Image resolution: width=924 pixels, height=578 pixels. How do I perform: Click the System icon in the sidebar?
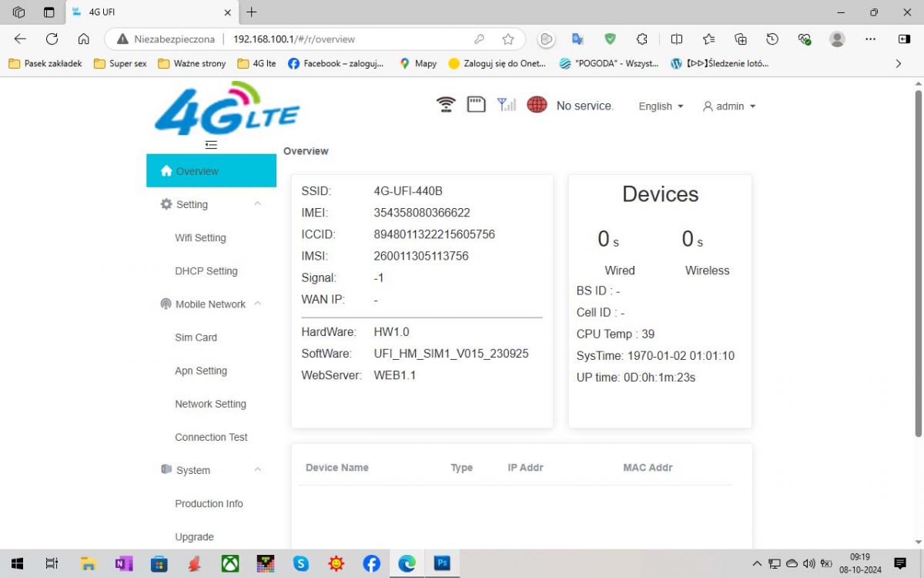tap(166, 469)
